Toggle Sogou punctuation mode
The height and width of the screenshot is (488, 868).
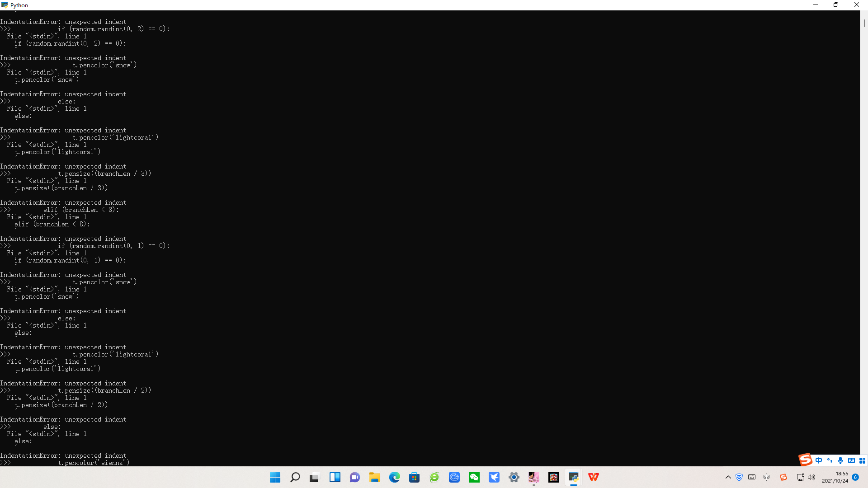[x=830, y=460]
